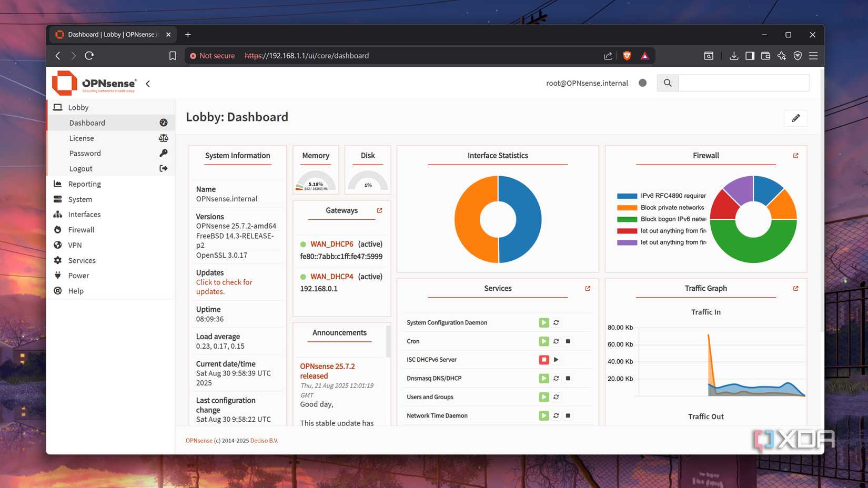Select the Reporting icon in the sidebar
Viewport: 868px width, 488px height.
click(x=58, y=184)
